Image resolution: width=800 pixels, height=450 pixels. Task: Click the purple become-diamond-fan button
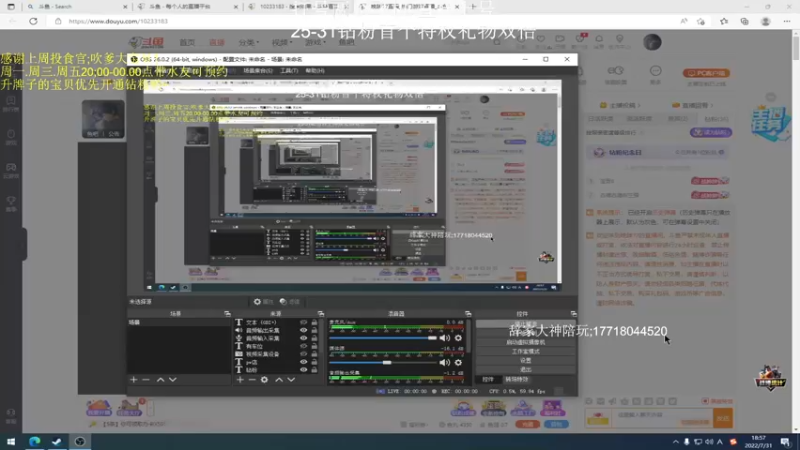[711, 132]
